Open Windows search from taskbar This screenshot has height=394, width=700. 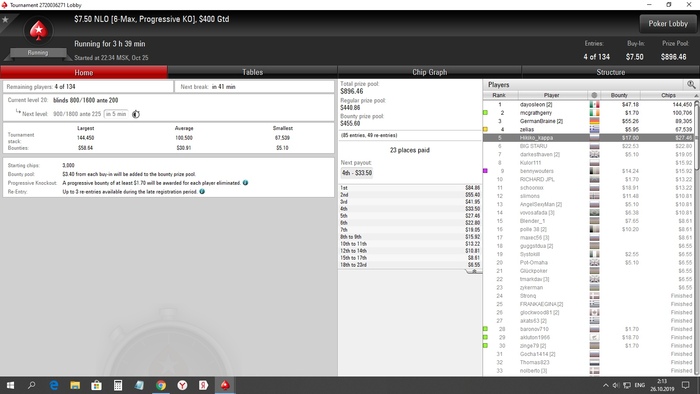[32, 385]
